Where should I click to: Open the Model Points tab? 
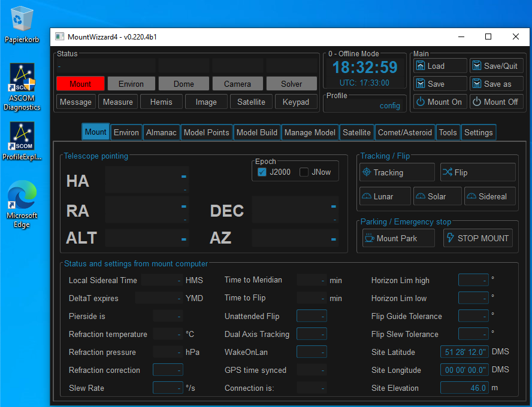pos(206,132)
